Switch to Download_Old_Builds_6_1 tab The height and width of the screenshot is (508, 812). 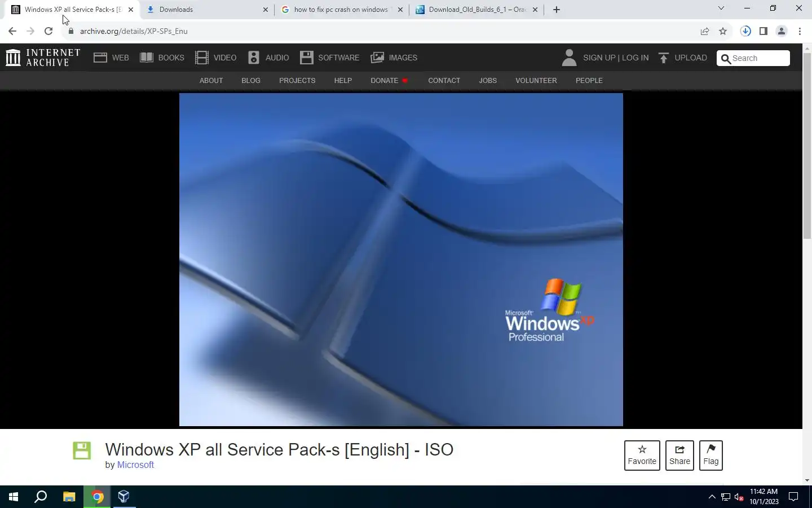click(477, 10)
